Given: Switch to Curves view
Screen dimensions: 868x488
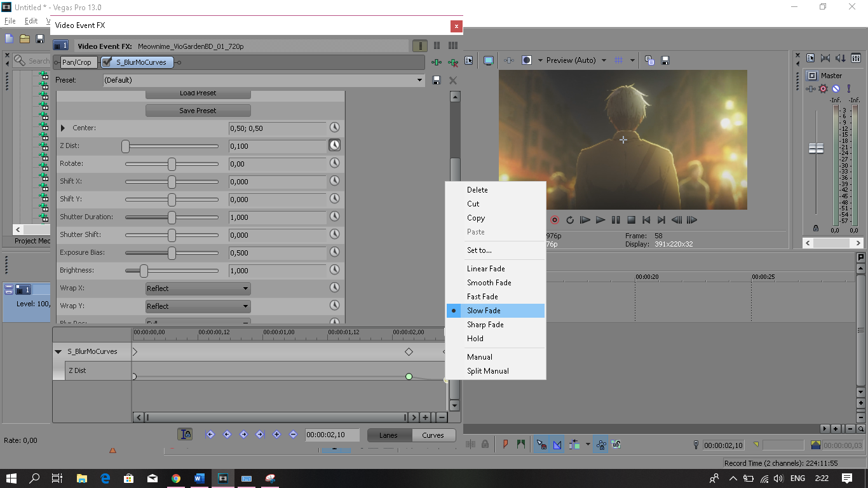Looking at the screenshot, I should click(433, 435).
